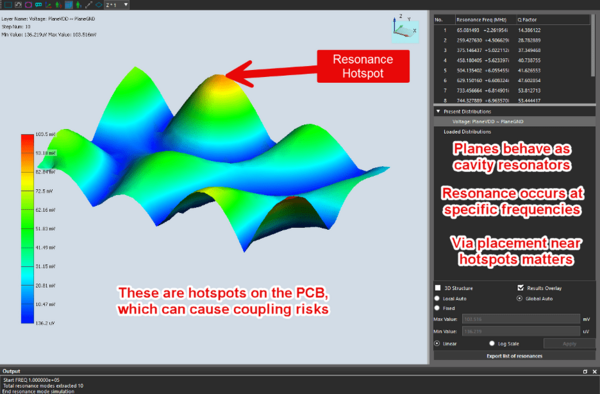
Task: Select resonance row number 5
Action: click(x=513, y=70)
